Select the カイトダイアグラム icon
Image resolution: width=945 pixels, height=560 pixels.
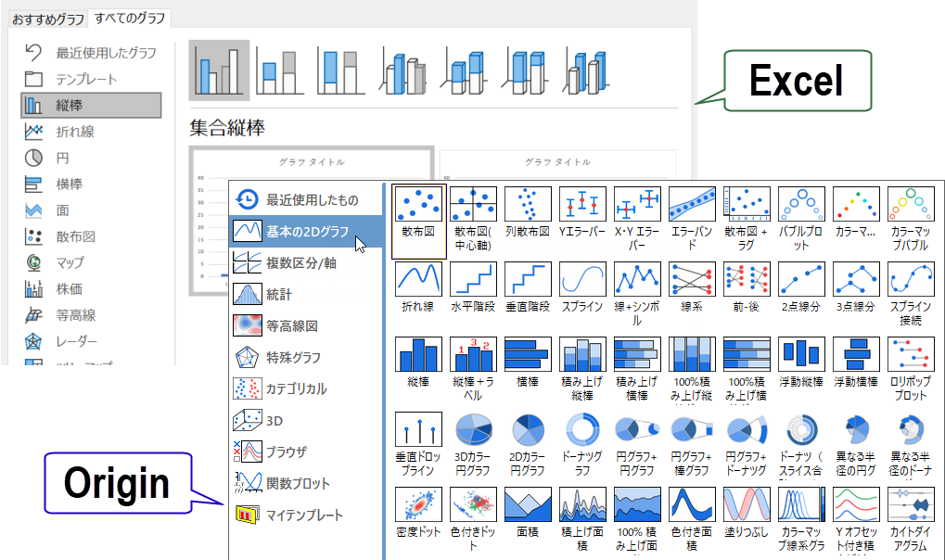point(911,504)
